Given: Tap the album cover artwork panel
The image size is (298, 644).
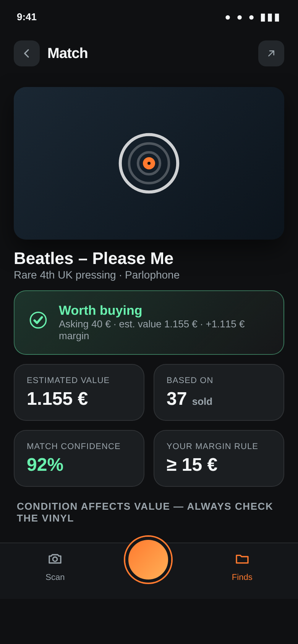Looking at the screenshot, I should 149,163.
